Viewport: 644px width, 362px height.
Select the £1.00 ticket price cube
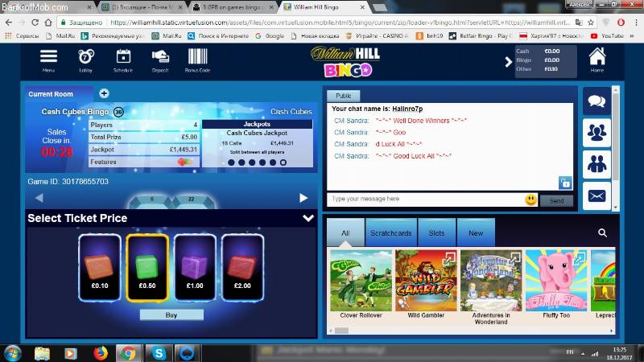tap(195, 268)
